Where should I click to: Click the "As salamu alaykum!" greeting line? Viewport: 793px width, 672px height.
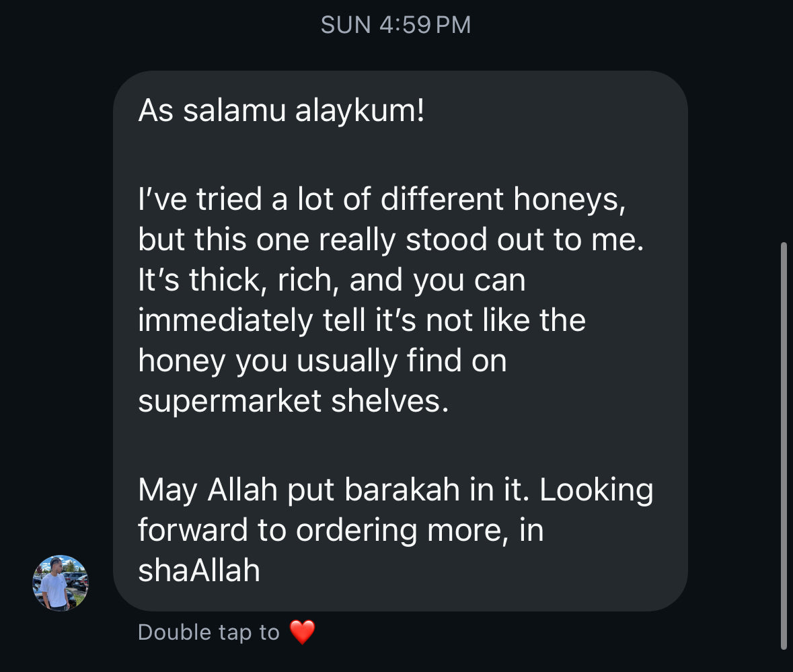pyautogui.click(x=281, y=110)
